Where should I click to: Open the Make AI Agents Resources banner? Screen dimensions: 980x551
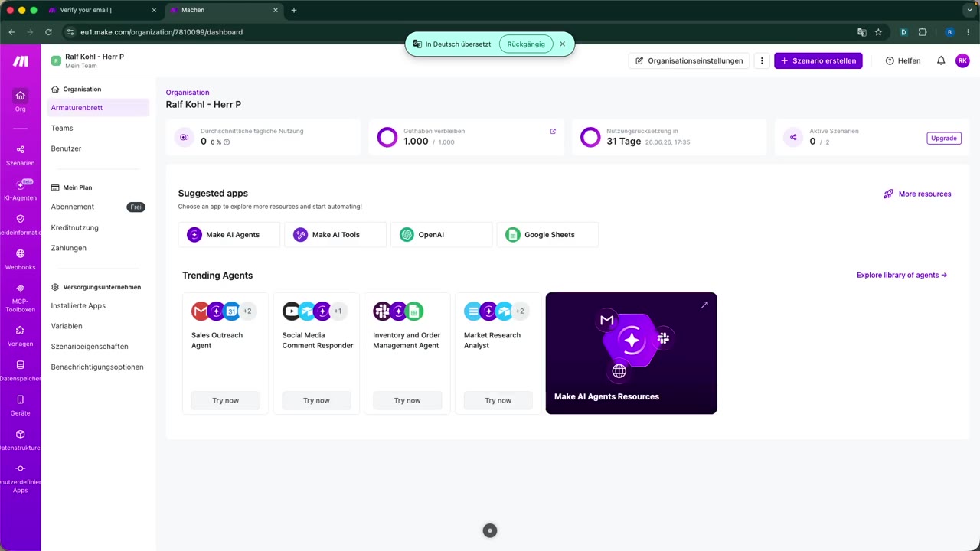click(631, 353)
